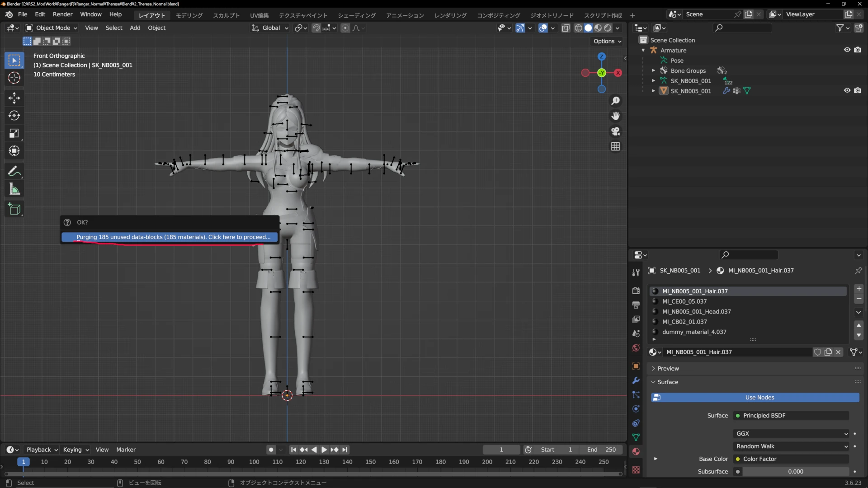The height and width of the screenshot is (488, 868).
Task: Confirm purging 185 unused data-blocks
Action: (170, 237)
